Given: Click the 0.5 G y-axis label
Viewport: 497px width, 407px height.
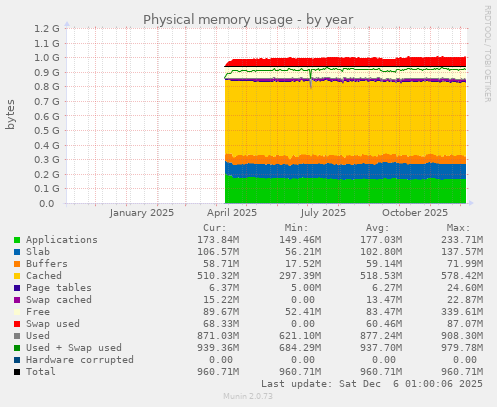Looking at the screenshot, I should (x=47, y=130).
